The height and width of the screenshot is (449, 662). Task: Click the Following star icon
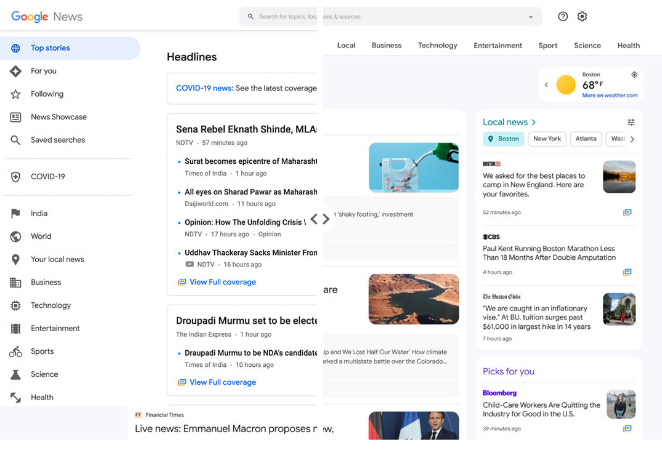click(16, 94)
